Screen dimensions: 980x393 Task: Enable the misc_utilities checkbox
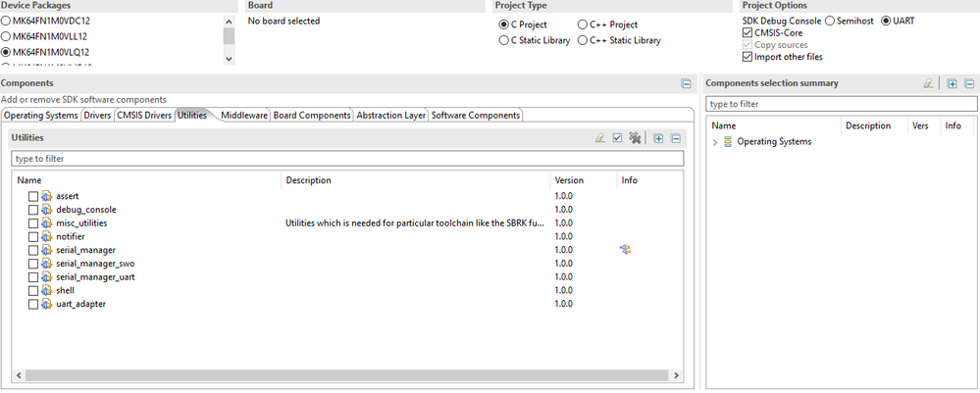click(x=33, y=223)
